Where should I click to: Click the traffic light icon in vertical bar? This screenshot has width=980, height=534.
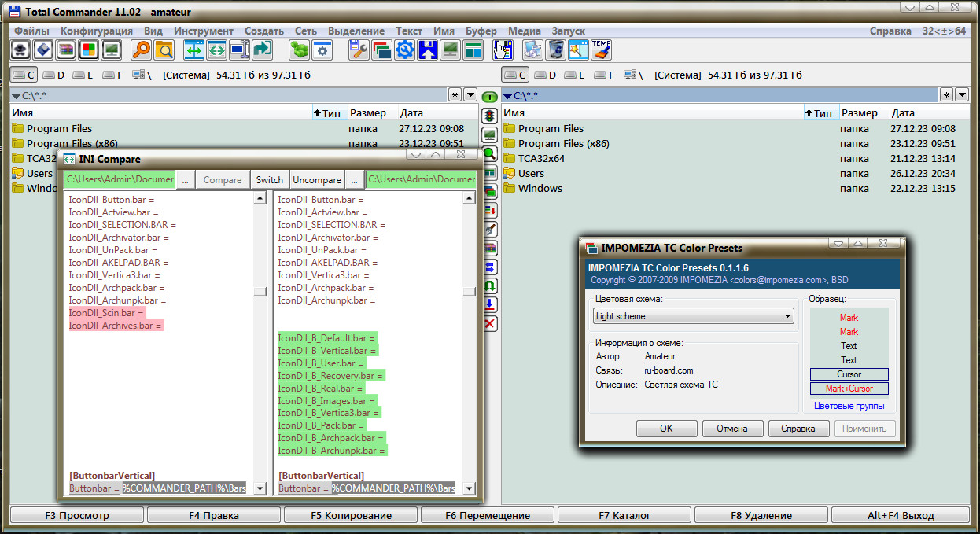[x=489, y=116]
